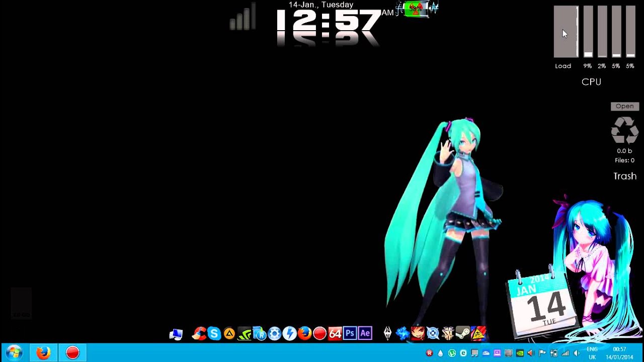Open red record button dock icon
The height and width of the screenshot is (362, 644).
coord(319,333)
